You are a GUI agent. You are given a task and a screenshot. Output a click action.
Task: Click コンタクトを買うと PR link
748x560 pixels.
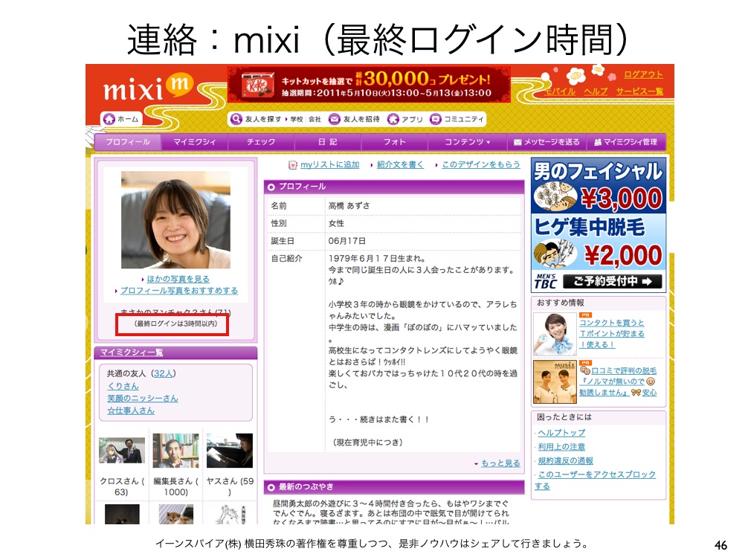(x=612, y=333)
